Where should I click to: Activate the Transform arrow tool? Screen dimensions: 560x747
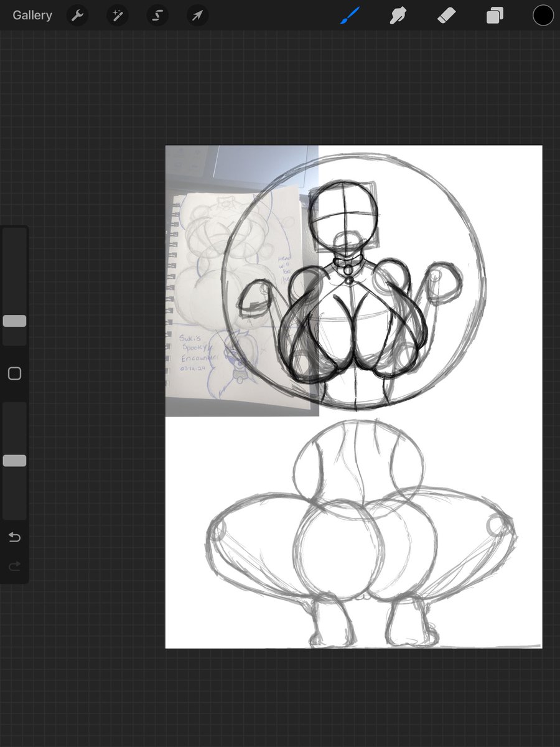pyautogui.click(x=197, y=16)
